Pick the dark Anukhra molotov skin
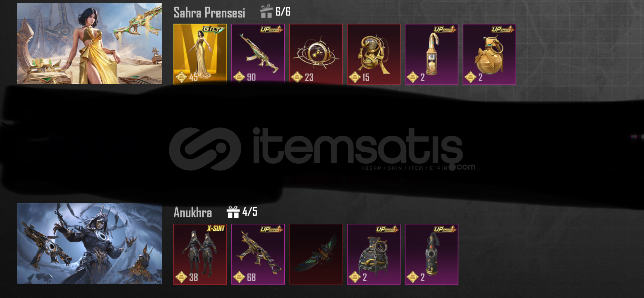 (432, 254)
